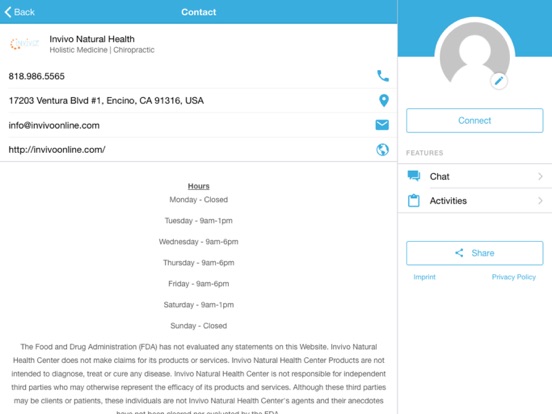
Task: Click the Tuesday - 9am-1pm line
Action: pos(199,221)
